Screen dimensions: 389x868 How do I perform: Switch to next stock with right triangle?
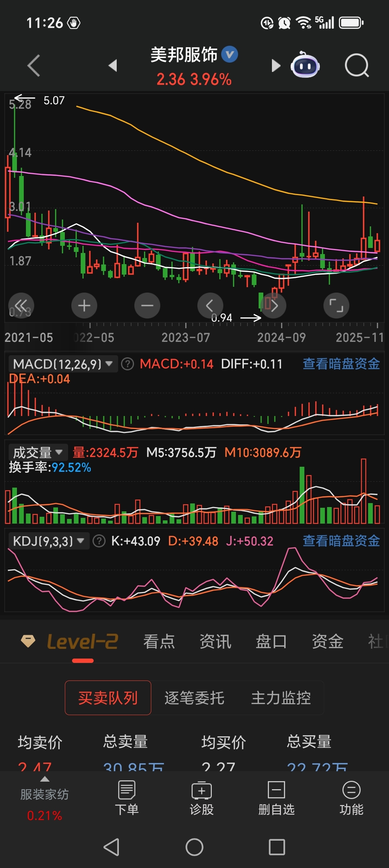point(276,65)
